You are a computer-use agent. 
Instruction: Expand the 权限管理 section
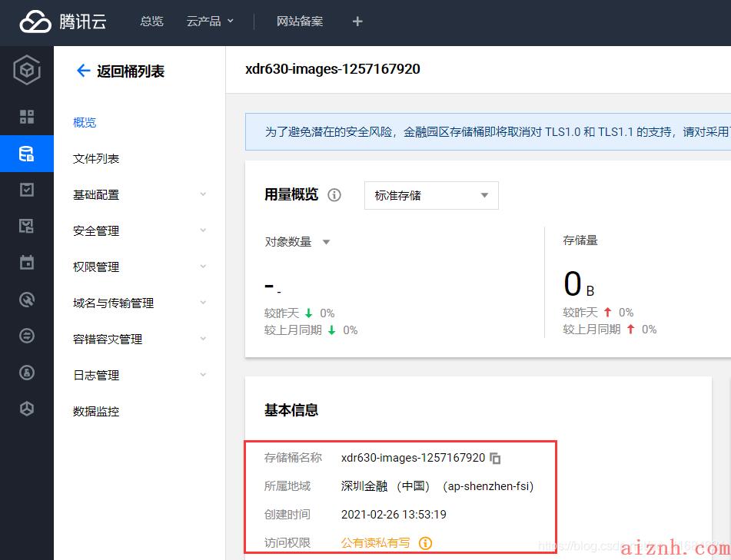pyautogui.click(x=139, y=267)
